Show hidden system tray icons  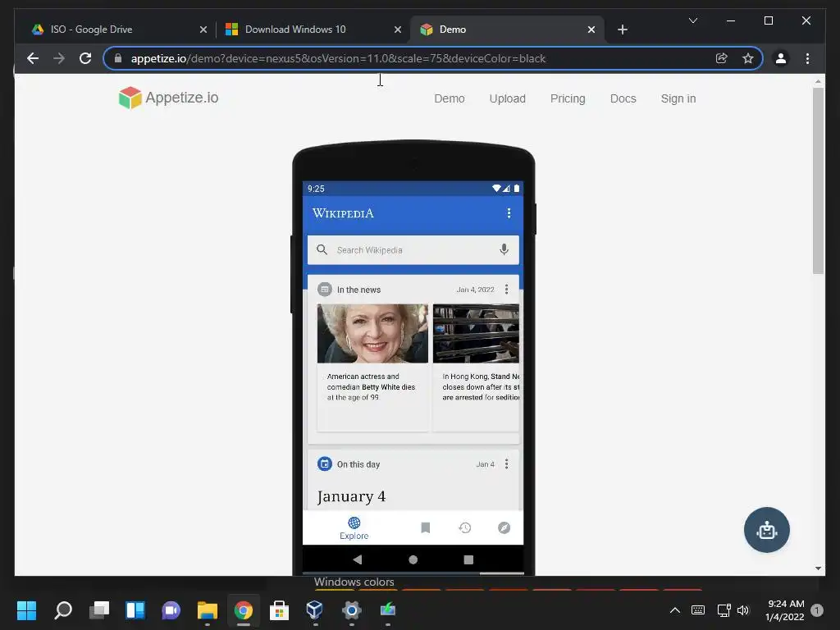(675, 609)
